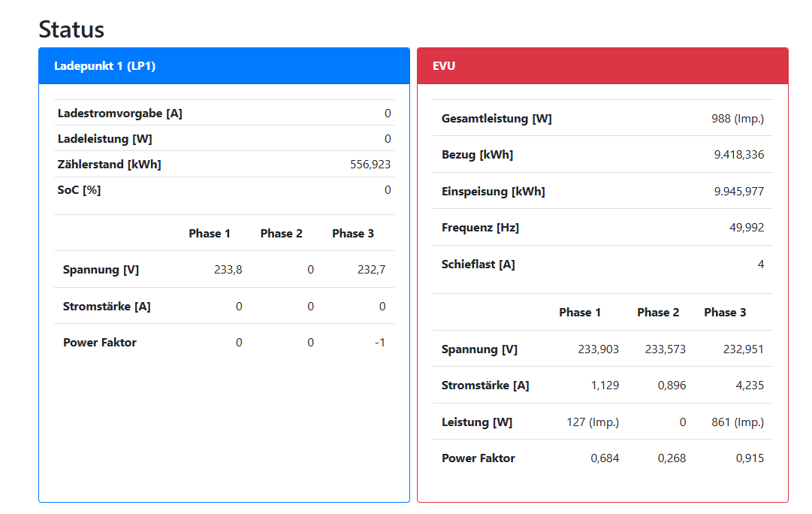812x514 pixels.
Task: Select the Phase 2 column header in EVU
Action: click(658, 313)
